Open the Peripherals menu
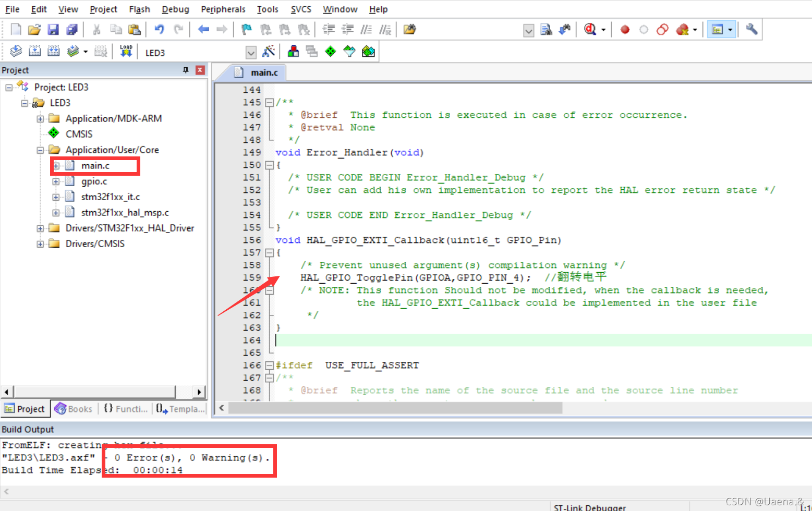The width and height of the screenshot is (812, 511). 223,9
